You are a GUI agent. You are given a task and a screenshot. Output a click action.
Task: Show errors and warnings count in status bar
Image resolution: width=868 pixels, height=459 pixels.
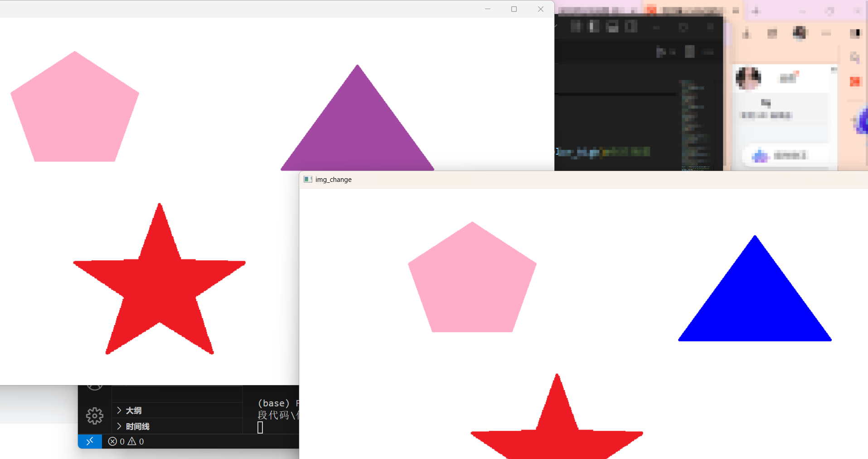click(126, 441)
